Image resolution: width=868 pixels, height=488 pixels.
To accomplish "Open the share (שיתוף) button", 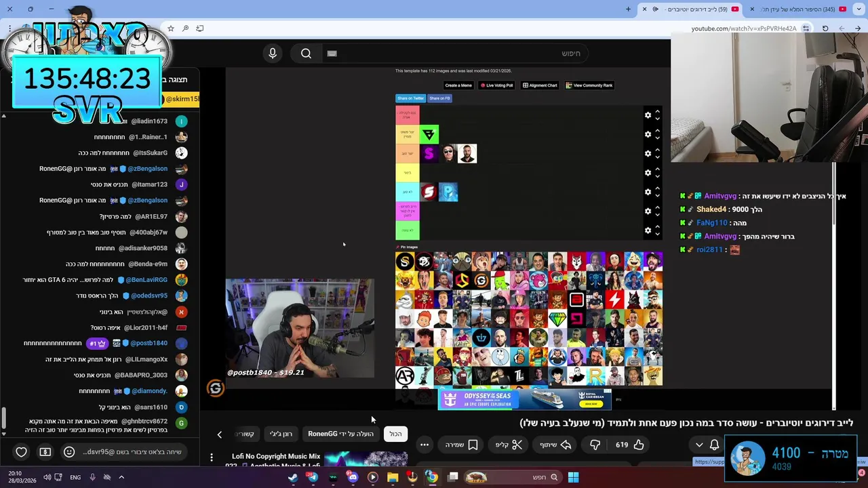I will coord(555,445).
